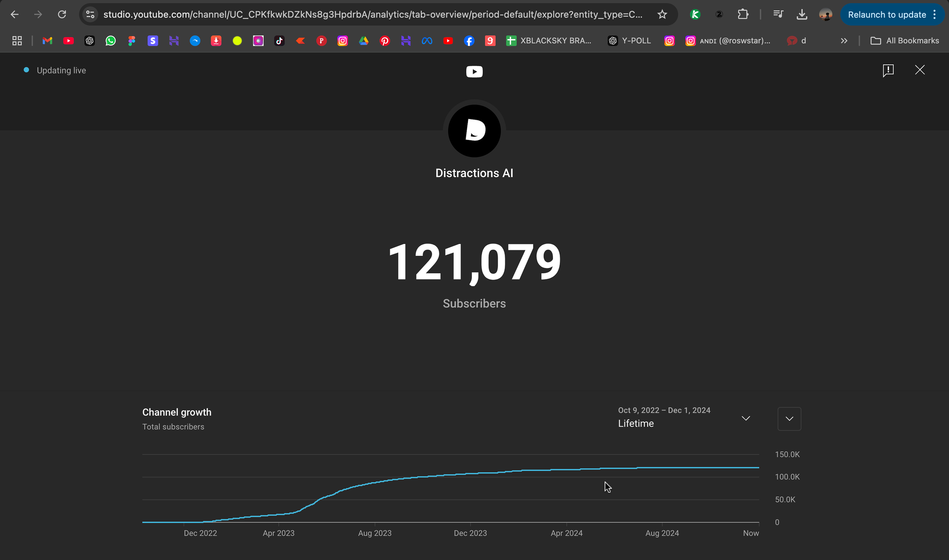Click the Distractions AI channel avatar

pyautogui.click(x=474, y=131)
